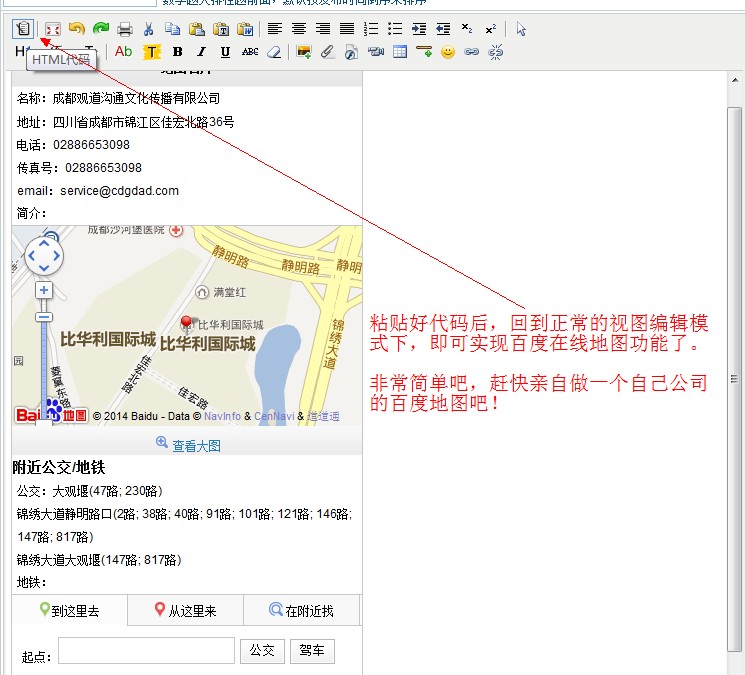Screen dimensions: 745x675
Task: Insert Flash content icon
Action: [x=352, y=52]
